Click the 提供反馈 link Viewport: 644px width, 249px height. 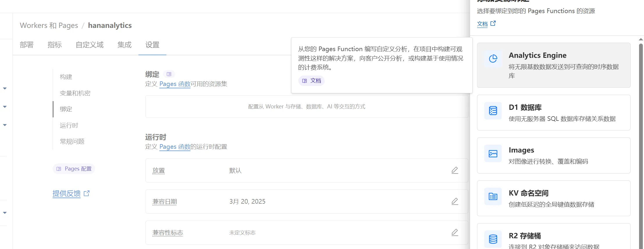[67, 193]
